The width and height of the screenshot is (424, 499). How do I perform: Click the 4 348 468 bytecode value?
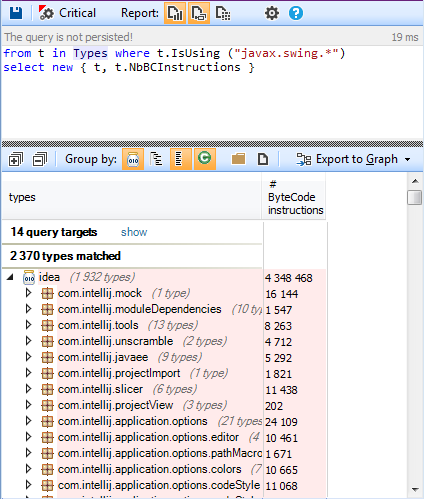pyautogui.click(x=289, y=278)
